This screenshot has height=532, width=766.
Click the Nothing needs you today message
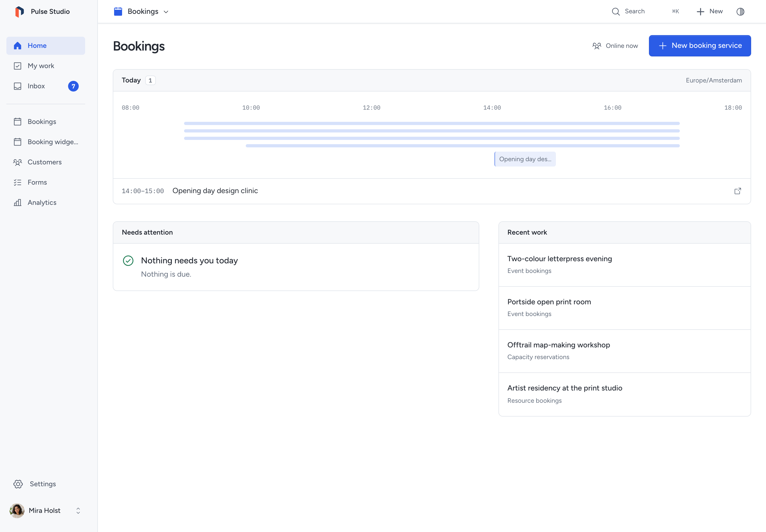point(189,261)
